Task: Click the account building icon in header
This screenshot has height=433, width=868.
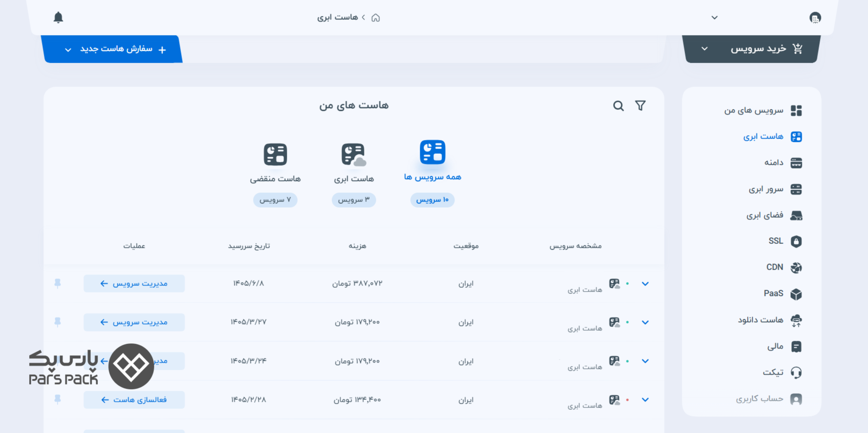Action: point(815,18)
